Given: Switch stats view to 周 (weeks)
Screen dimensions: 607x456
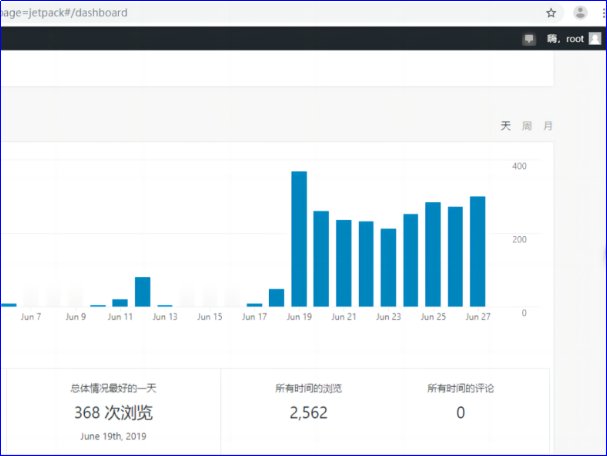Looking at the screenshot, I should (x=527, y=126).
